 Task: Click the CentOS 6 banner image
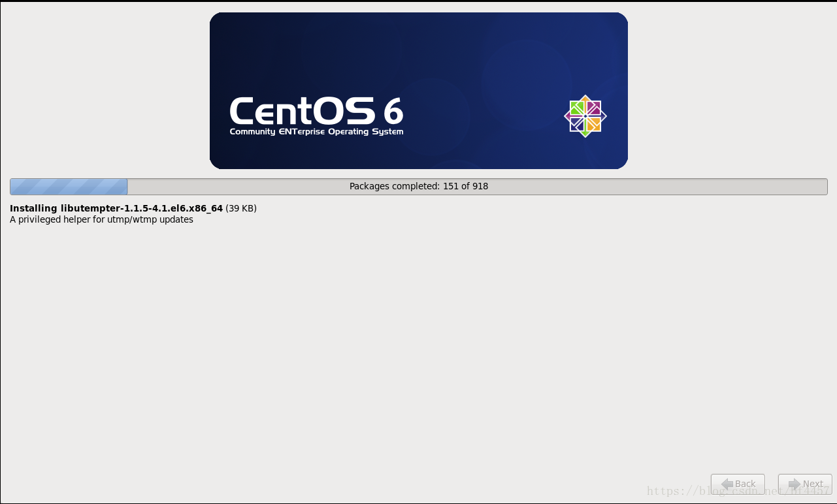pos(419,91)
